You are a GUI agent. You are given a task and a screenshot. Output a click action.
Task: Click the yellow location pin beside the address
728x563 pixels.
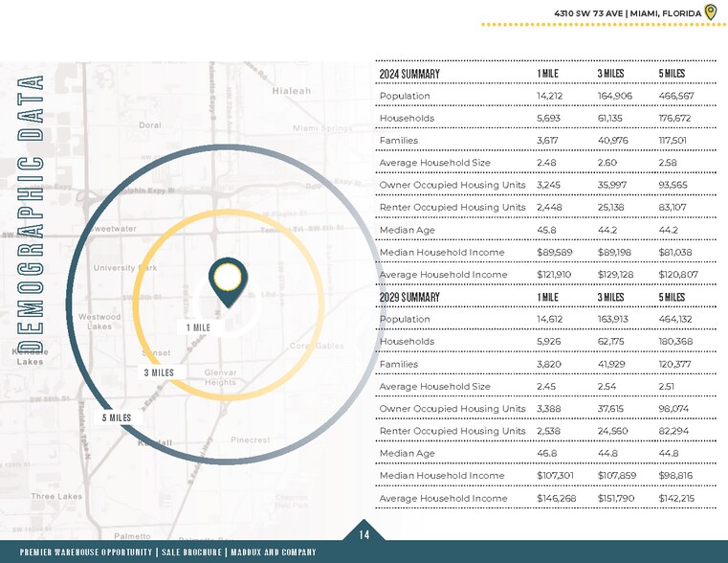coord(711,12)
